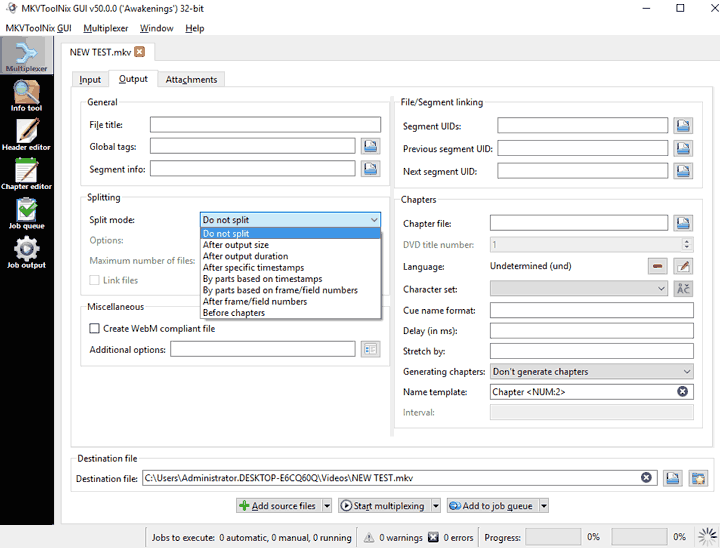Click the Add source files button
This screenshot has height=548, width=720.
(278, 506)
